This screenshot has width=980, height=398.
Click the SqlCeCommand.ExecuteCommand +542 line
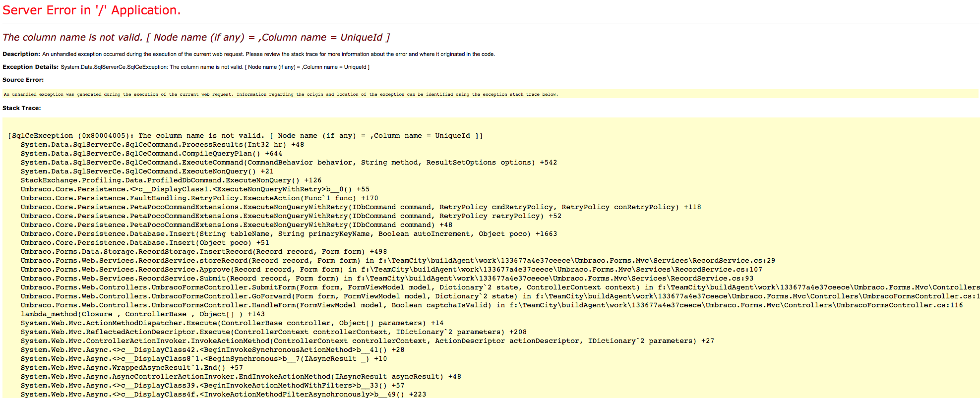point(289,163)
